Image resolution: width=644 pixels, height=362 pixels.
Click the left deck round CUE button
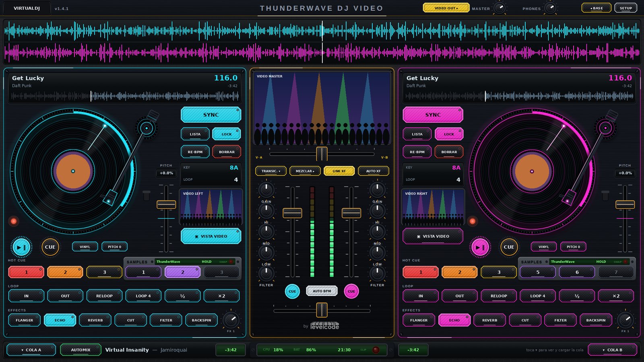pyautogui.click(x=50, y=247)
